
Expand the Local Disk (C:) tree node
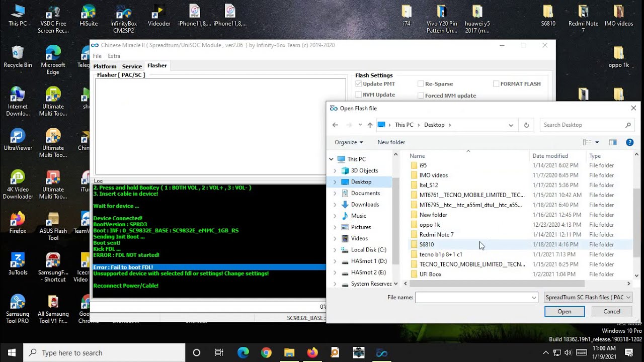(335, 250)
